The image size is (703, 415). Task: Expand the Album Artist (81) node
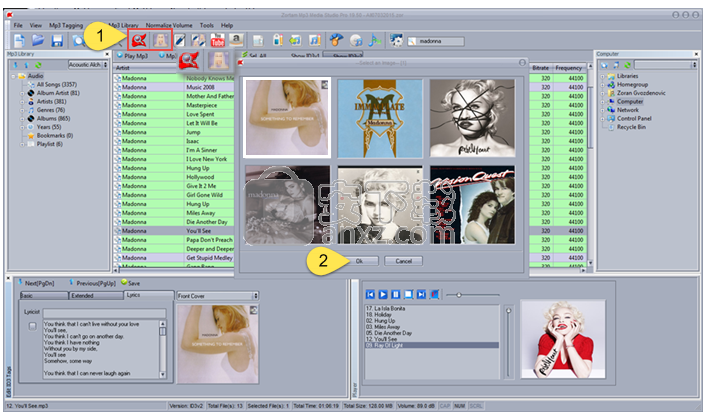pos(22,93)
